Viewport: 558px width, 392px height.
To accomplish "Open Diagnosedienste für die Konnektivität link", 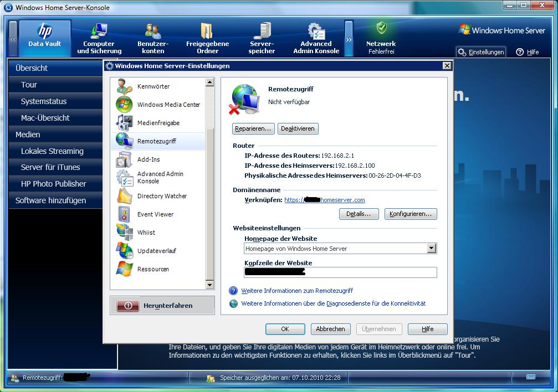I will pos(334,303).
